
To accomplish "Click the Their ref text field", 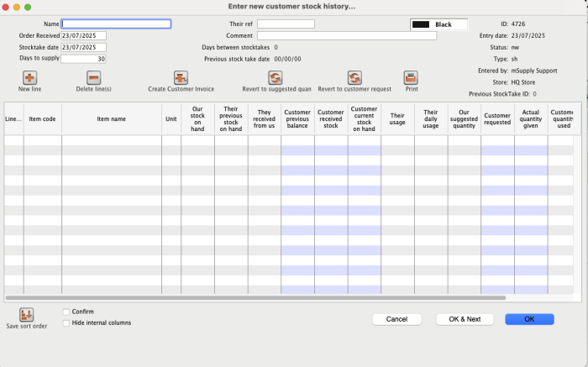I will pos(286,24).
